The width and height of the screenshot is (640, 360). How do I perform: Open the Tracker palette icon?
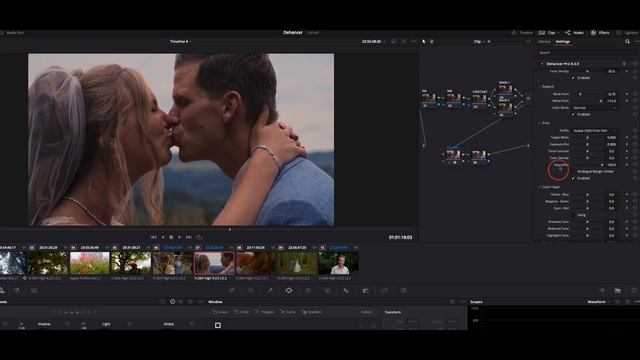click(308, 291)
